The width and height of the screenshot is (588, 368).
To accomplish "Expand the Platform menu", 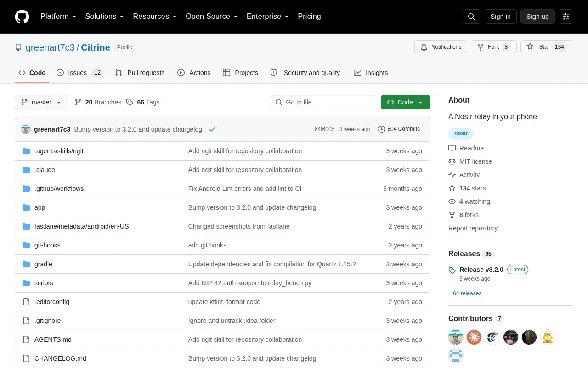I will click(x=58, y=17).
